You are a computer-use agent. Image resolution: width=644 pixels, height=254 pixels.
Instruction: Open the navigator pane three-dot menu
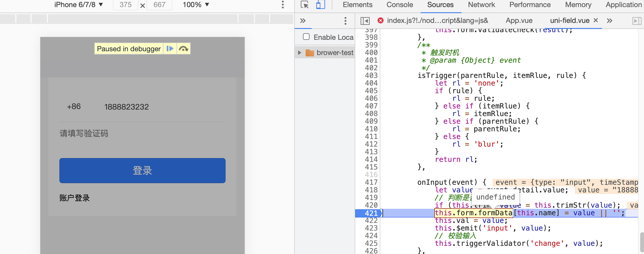pyautogui.click(x=345, y=20)
